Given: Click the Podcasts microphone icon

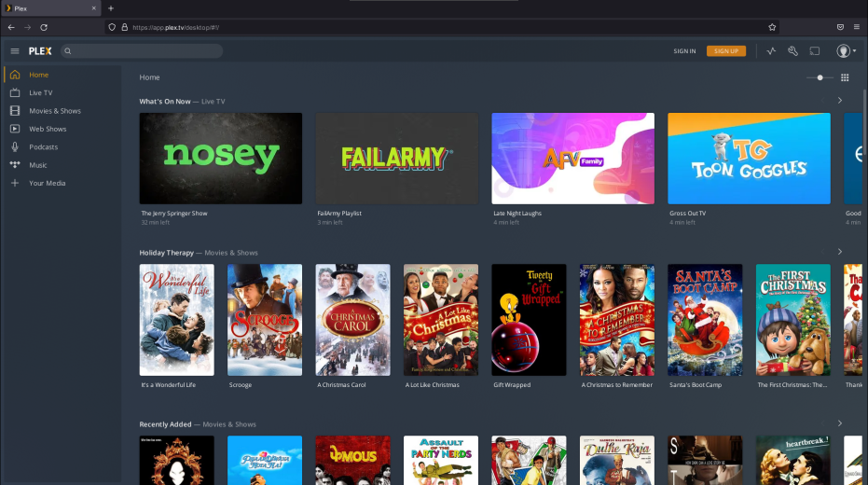Looking at the screenshot, I should pyautogui.click(x=15, y=146).
